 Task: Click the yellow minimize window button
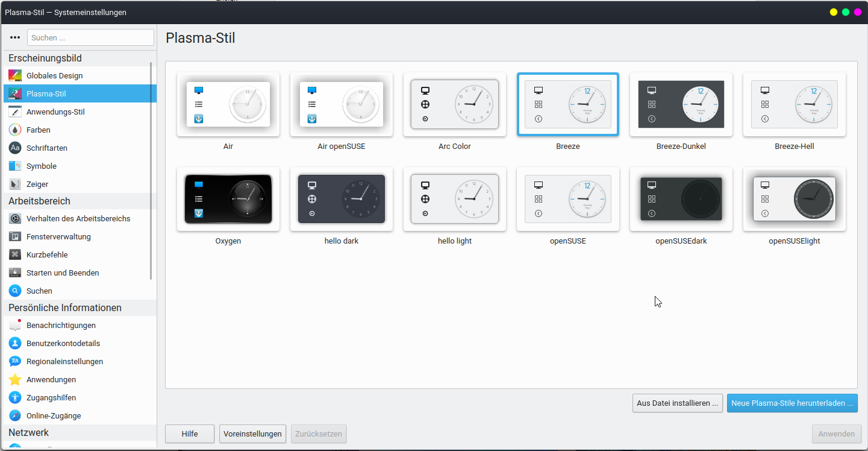click(834, 12)
